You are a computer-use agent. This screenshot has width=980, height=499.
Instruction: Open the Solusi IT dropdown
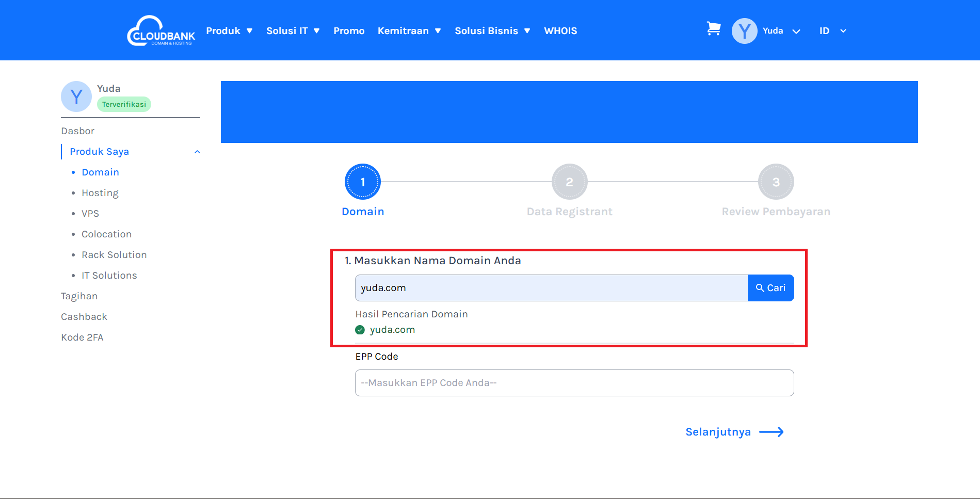point(293,31)
